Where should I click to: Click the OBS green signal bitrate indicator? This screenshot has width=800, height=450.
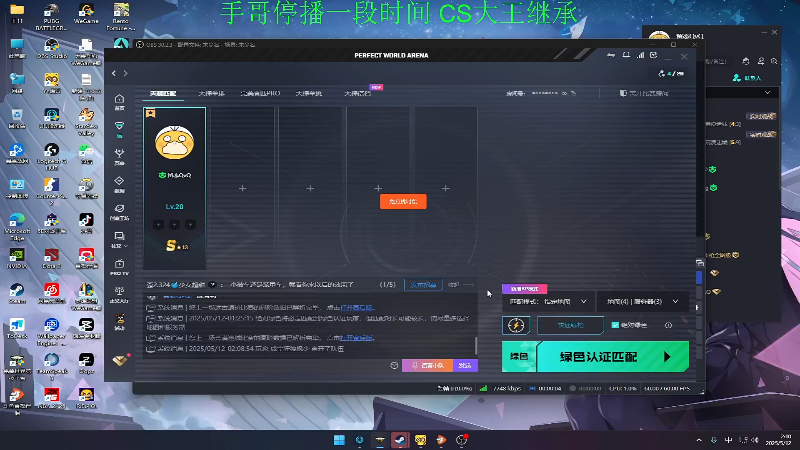pyautogui.click(x=483, y=388)
